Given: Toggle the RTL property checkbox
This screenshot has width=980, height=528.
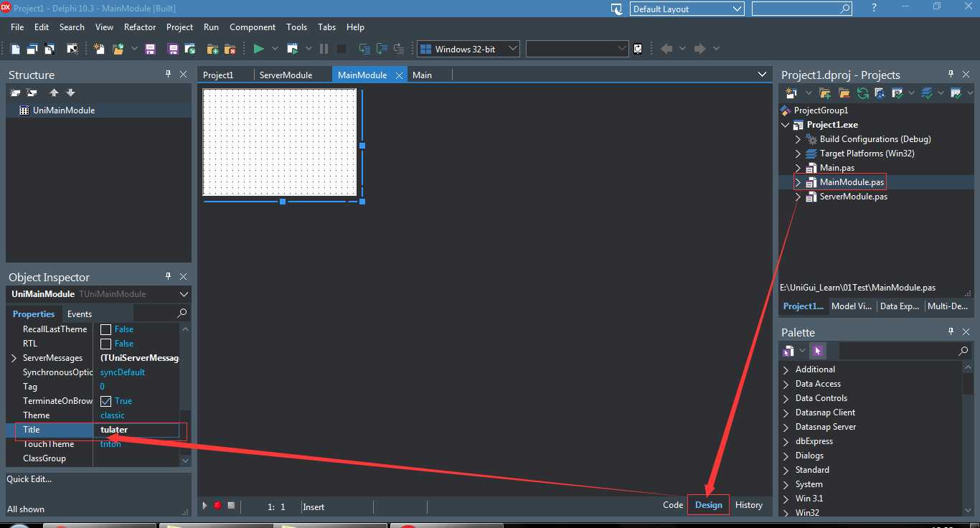Looking at the screenshot, I should (105, 344).
